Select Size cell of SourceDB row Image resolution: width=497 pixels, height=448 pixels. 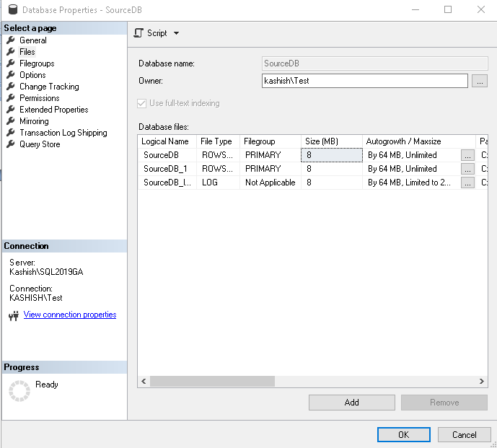(x=332, y=155)
